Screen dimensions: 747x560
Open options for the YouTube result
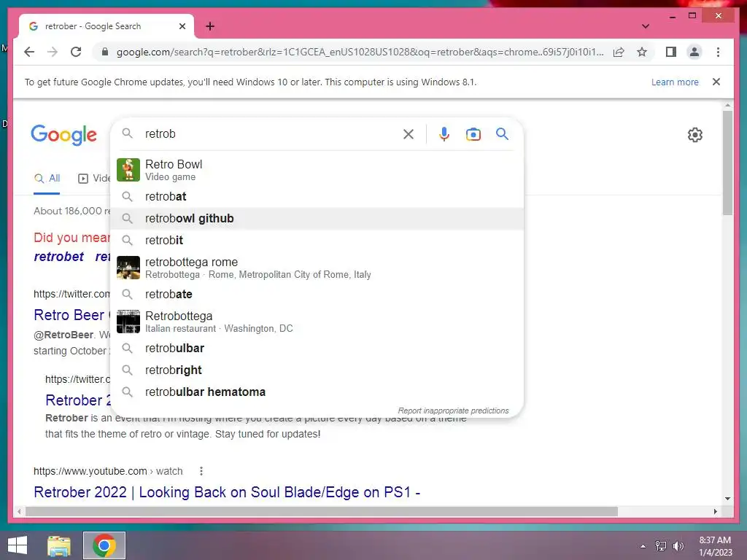(x=201, y=471)
